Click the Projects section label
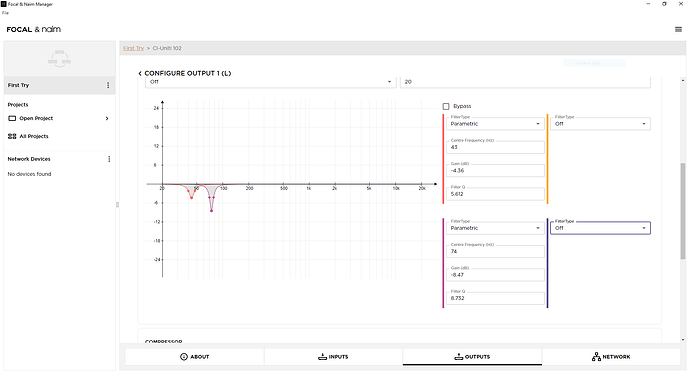This screenshot has width=690, height=373. [x=18, y=105]
